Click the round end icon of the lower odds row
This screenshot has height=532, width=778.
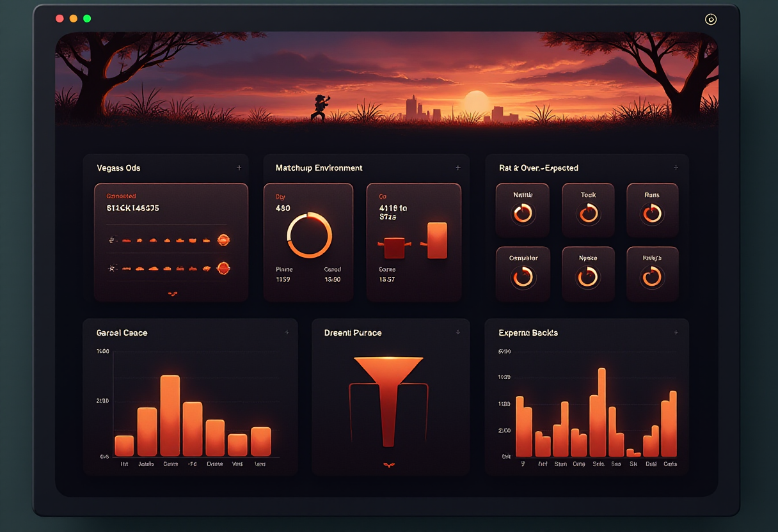(x=223, y=269)
